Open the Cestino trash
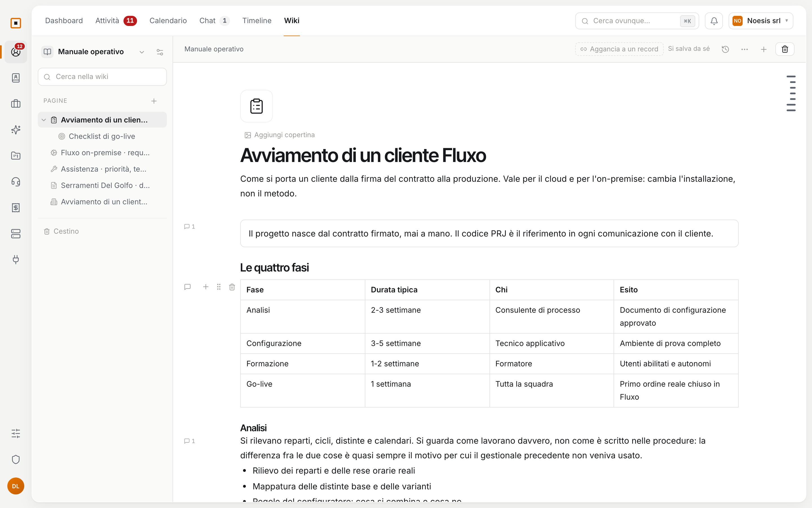 pos(61,231)
